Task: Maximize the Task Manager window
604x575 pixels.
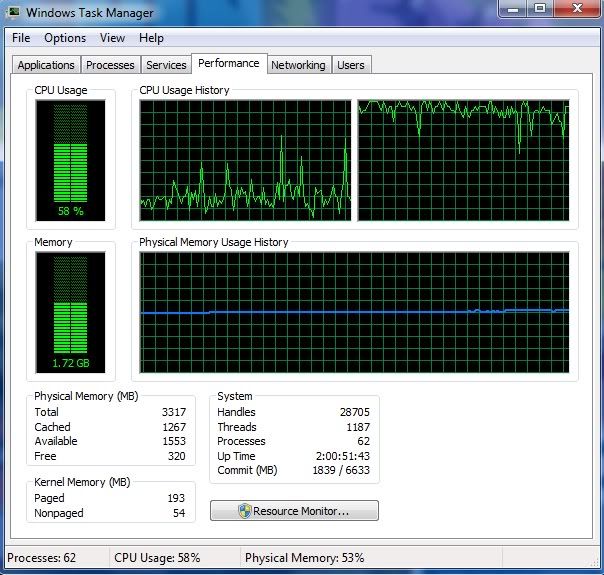Action: 540,8
